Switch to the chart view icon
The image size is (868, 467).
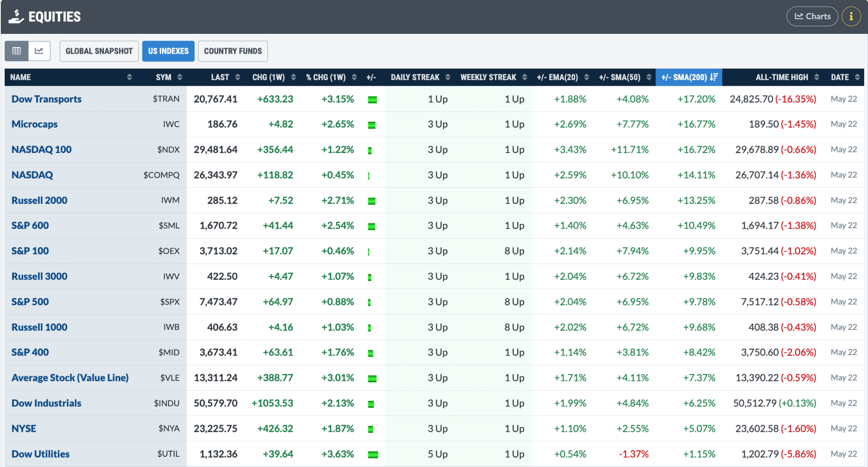(x=39, y=51)
